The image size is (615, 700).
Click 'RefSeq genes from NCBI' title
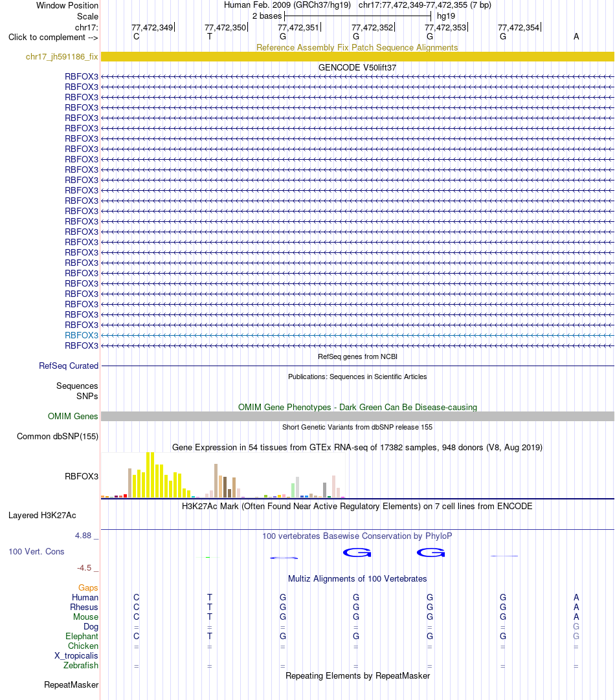[x=357, y=356]
